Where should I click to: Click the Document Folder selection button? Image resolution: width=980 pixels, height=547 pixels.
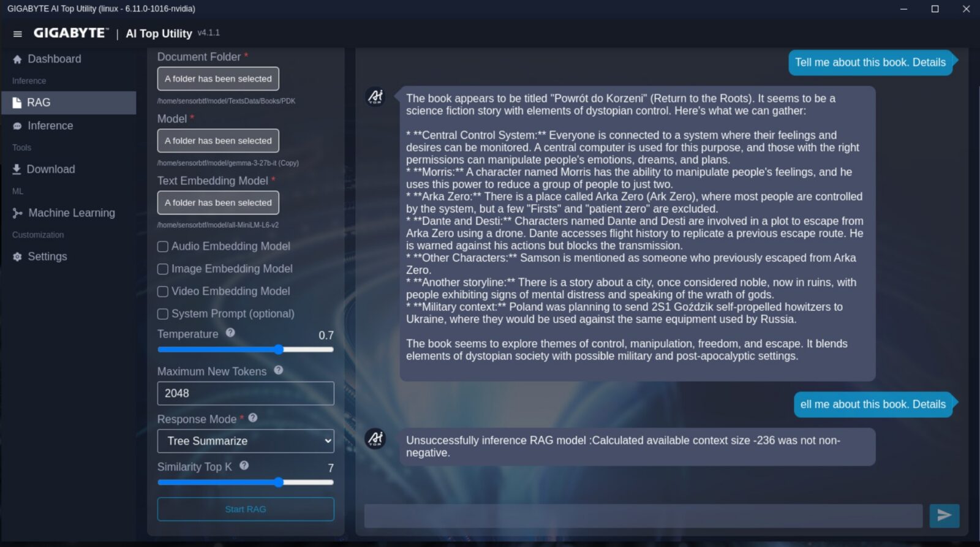click(x=218, y=79)
